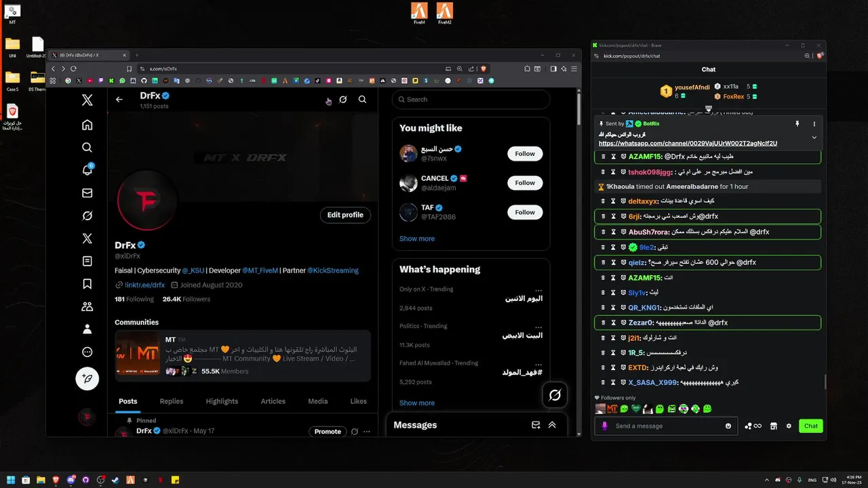Open Brave Shields icon in X window
Viewport: 868px width, 488px height.
point(484,68)
